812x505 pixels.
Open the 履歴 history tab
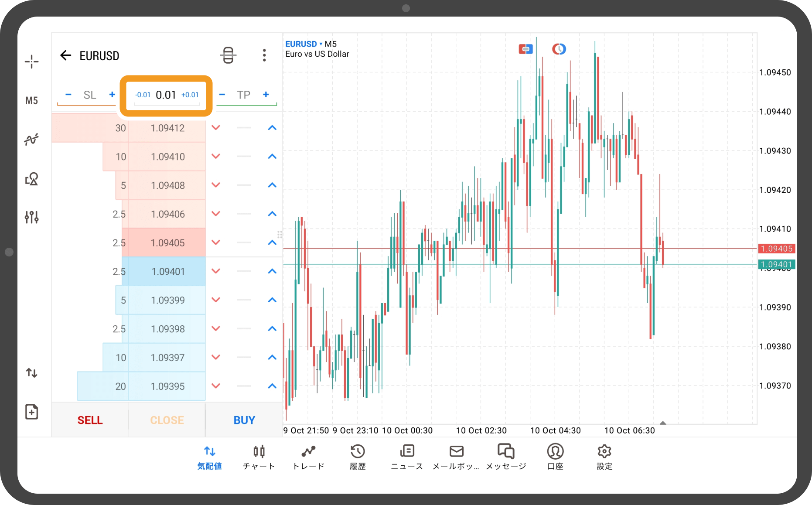click(358, 456)
